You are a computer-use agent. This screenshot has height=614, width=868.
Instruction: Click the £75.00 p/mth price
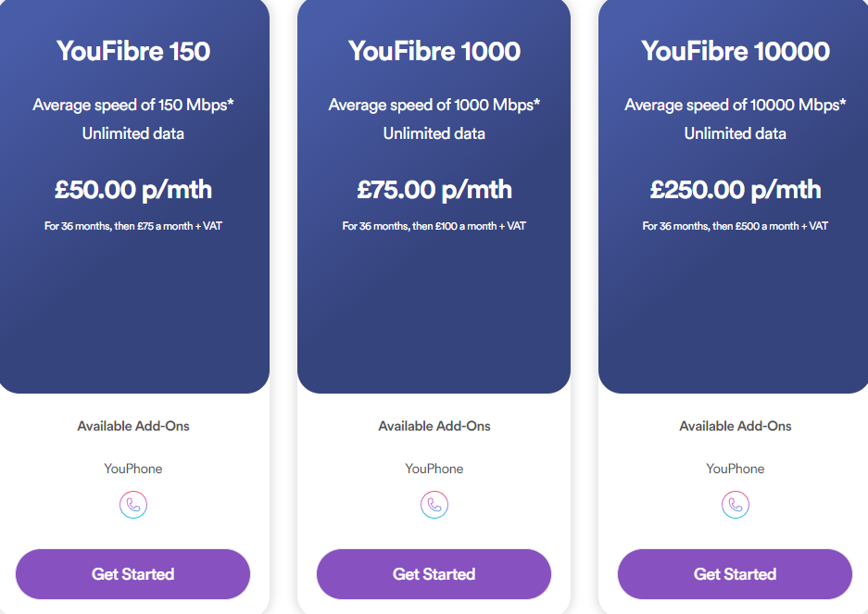tap(434, 189)
